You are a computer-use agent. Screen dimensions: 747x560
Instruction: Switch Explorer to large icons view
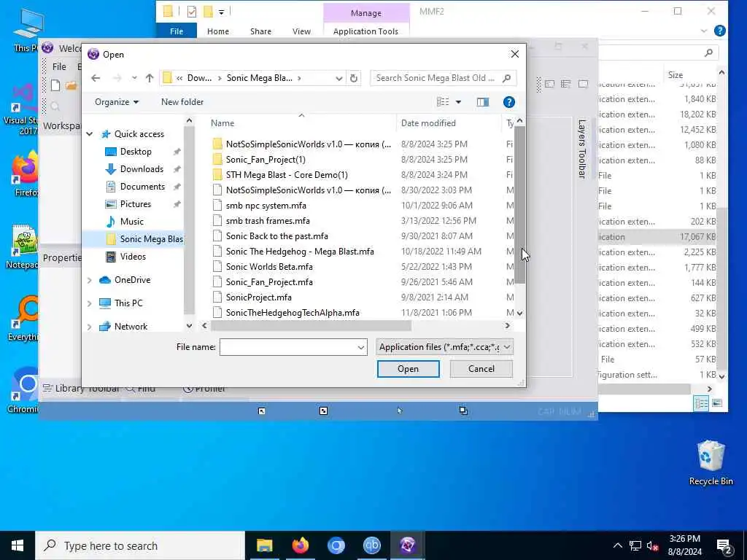[x=717, y=404]
